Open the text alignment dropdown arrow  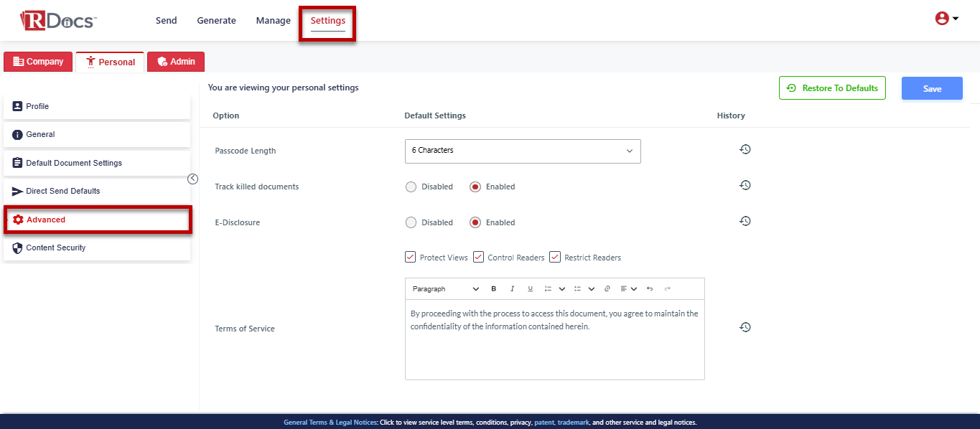point(634,289)
